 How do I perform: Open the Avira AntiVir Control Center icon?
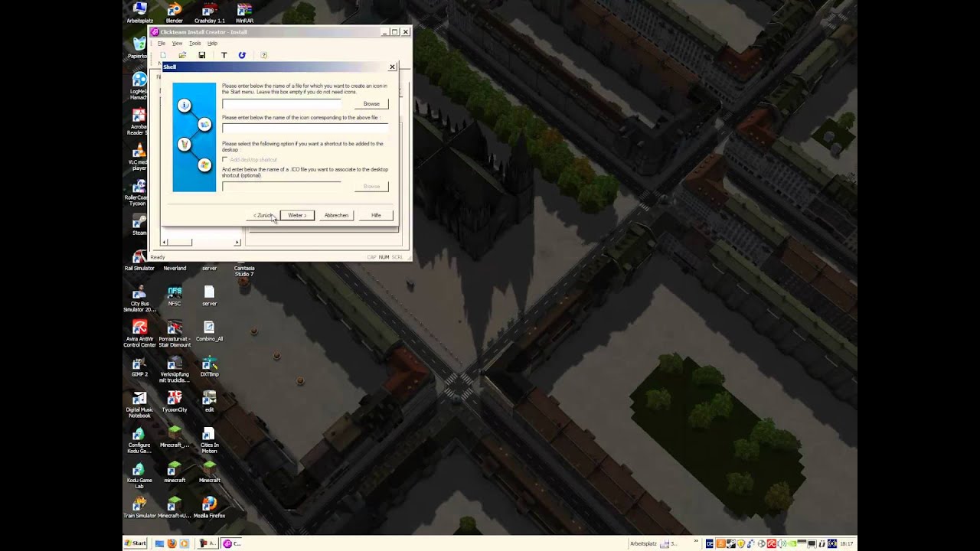point(139,334)
